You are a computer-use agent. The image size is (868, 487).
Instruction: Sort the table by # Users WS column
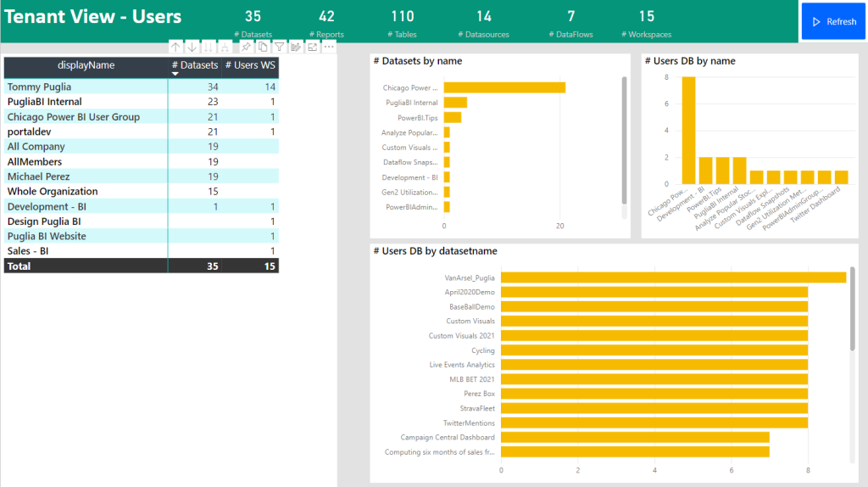point(250,65)
